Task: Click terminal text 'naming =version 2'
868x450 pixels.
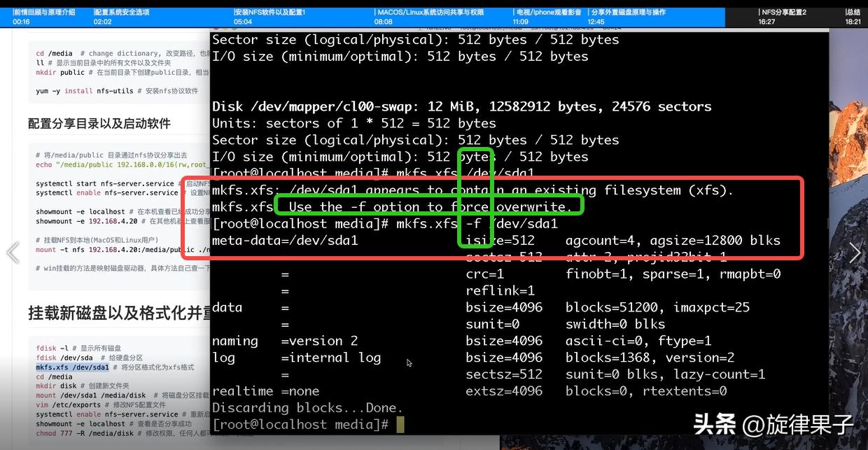Action: coord(285,341)
